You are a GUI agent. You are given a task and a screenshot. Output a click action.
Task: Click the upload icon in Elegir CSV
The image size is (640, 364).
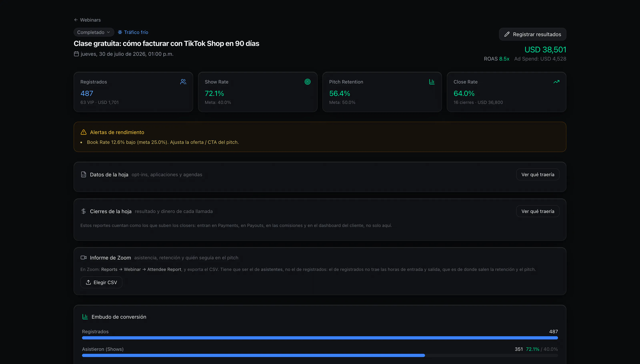(88, 282)
